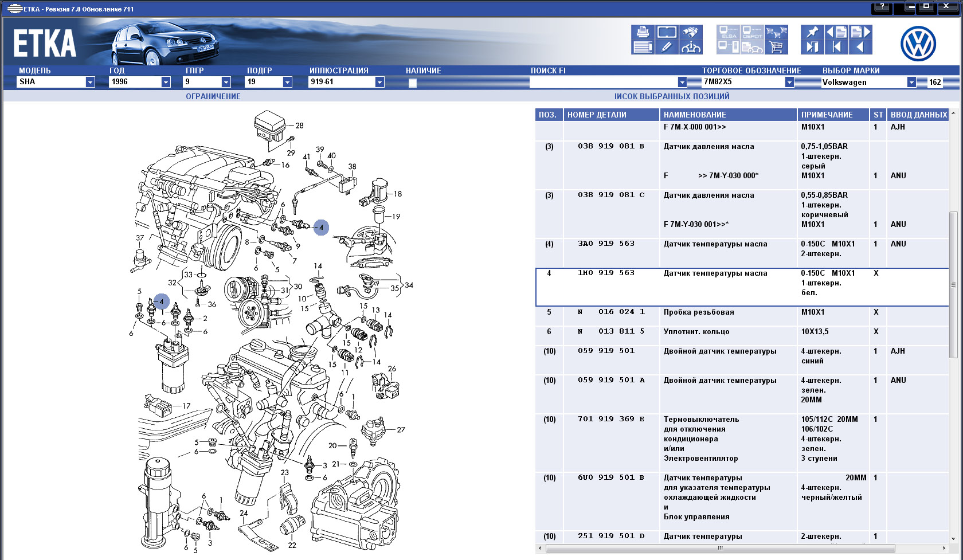The height and width of the screenshot is (560, 963).
Task: Click the НОМЕР ДЕТАЛИ column header
Action: click(x=612, y=115)
